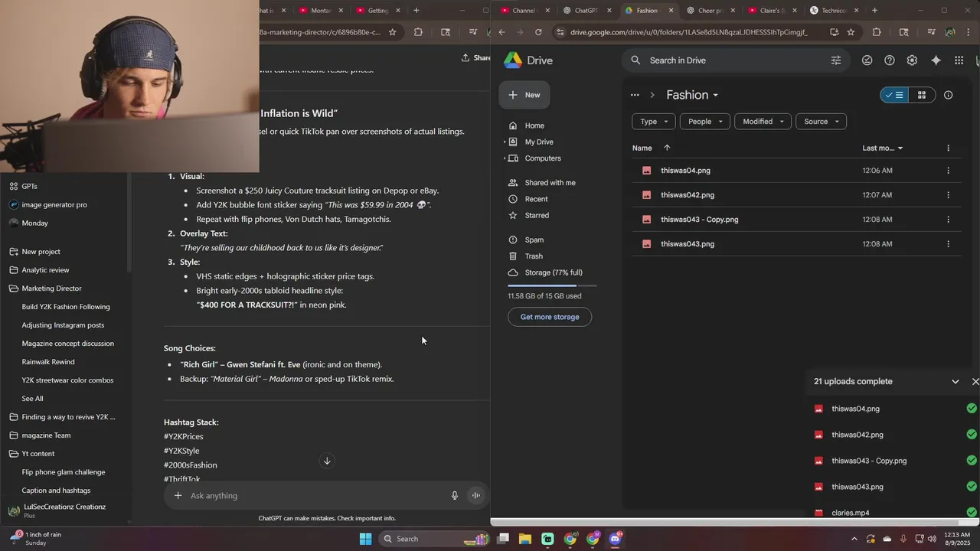Screen dimensions: 980x551
Task: Open the Drive 'ready for offline' status icon
Action: click(867, 60)
